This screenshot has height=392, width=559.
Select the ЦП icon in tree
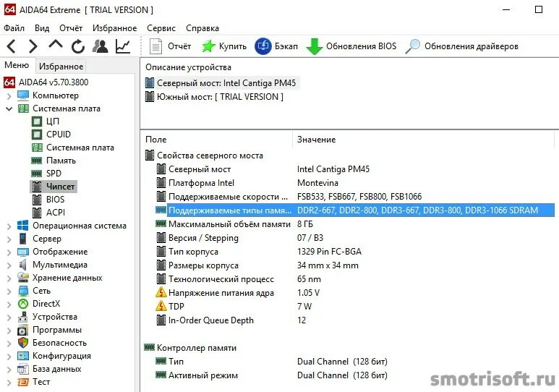[37, 122]
